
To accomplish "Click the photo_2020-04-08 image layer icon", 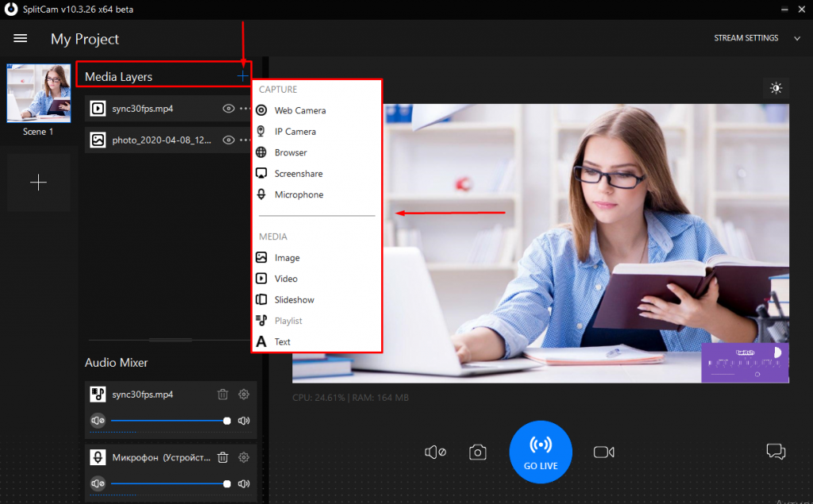I will tap(98, 140).
